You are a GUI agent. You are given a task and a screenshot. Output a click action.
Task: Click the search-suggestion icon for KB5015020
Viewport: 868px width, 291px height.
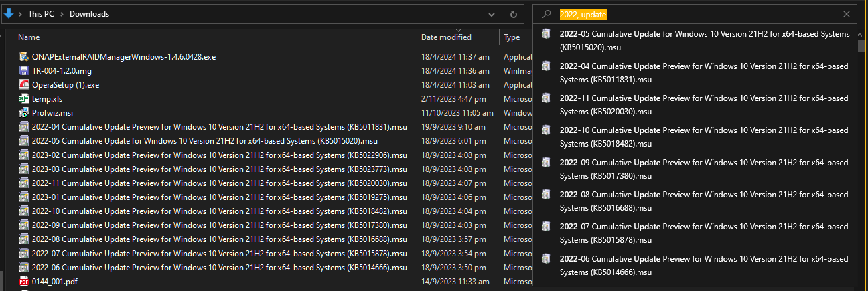point(547,34)
